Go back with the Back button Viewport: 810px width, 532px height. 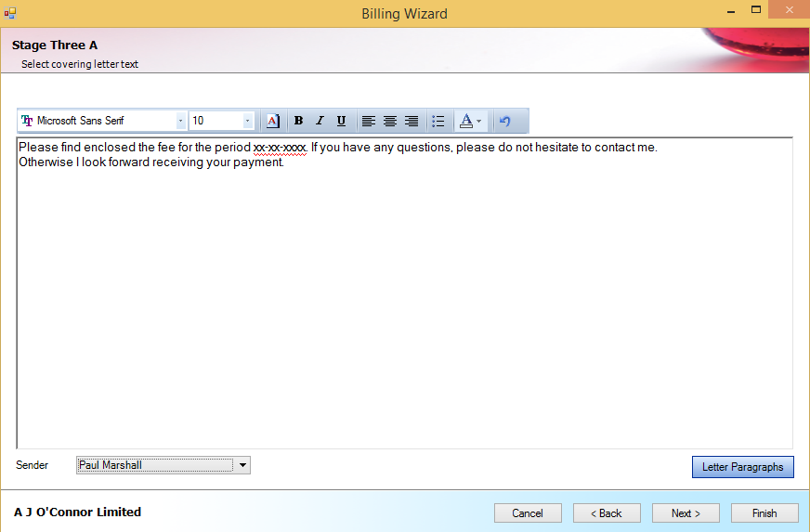coord(607,513)
